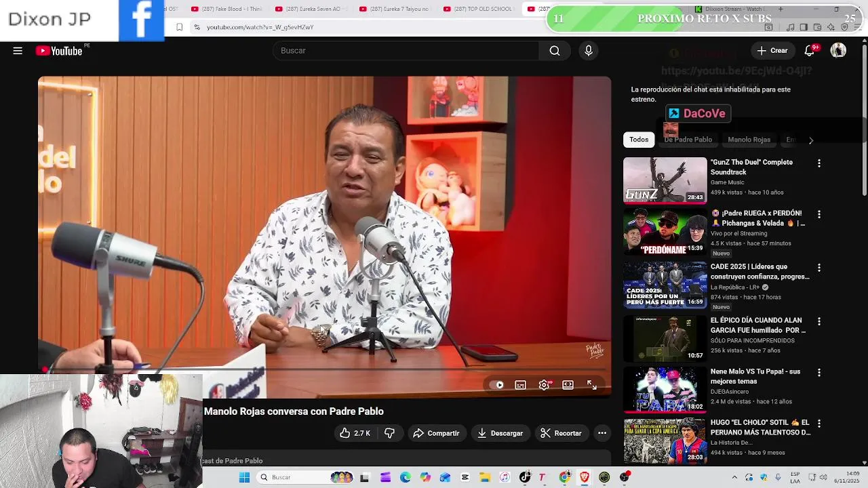Open options for EL ÉPICO DÍA video
This screenshot has height=488, width=868.
coord(819,321)
